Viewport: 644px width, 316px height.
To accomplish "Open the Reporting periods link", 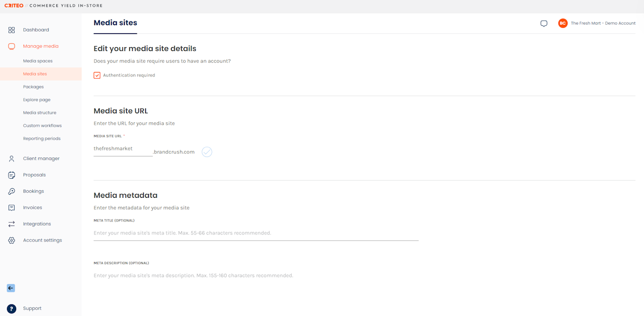I will pos(42,139).
